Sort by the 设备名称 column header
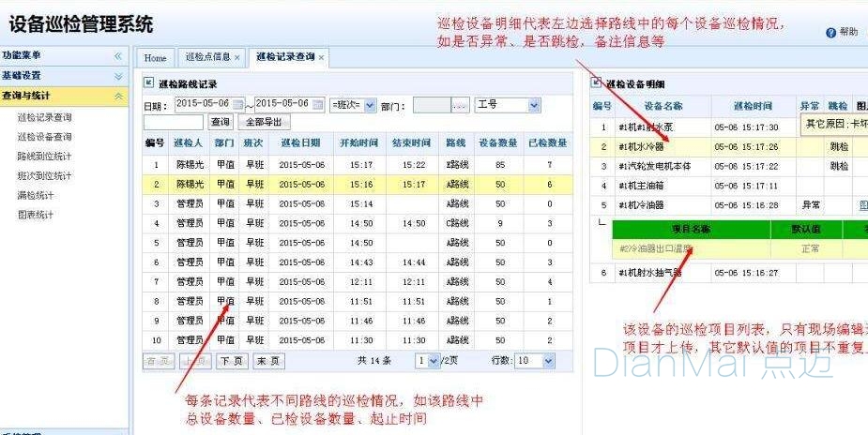This screenshot has height=435, width=868. tap(663, 106)
